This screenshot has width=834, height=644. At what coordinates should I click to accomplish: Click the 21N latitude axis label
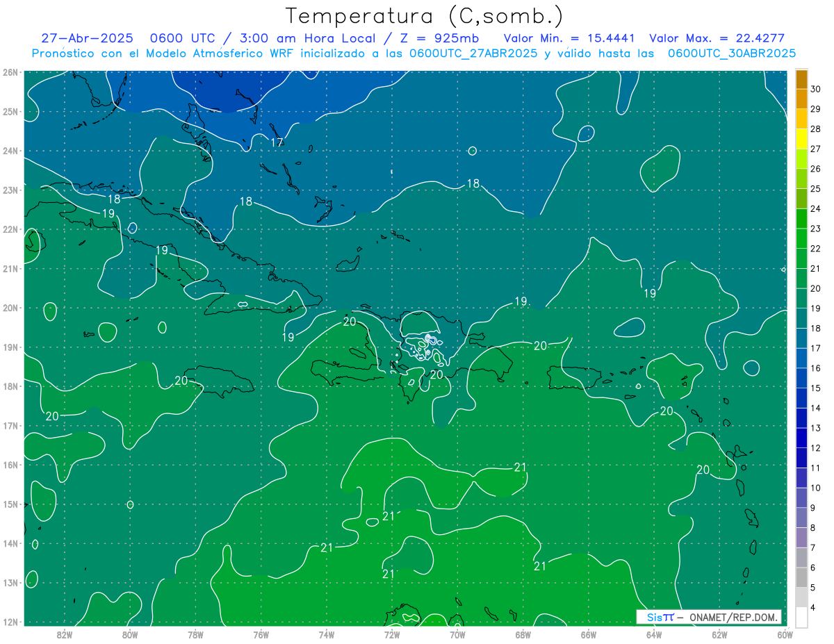click(x=10, y=268)
